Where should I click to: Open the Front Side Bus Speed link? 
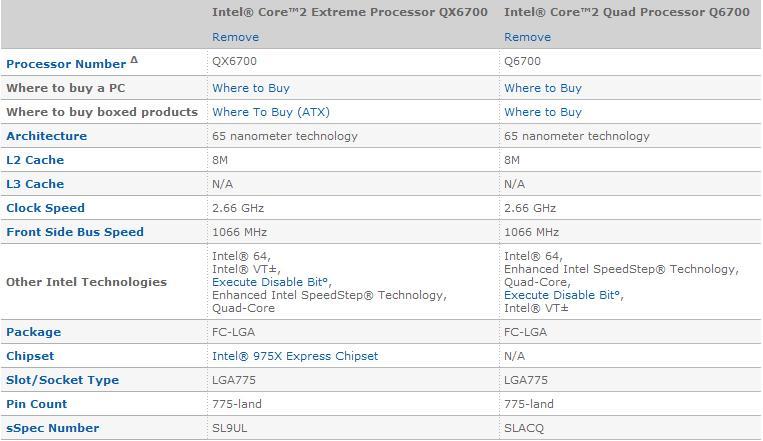click(x=75, y=232)
